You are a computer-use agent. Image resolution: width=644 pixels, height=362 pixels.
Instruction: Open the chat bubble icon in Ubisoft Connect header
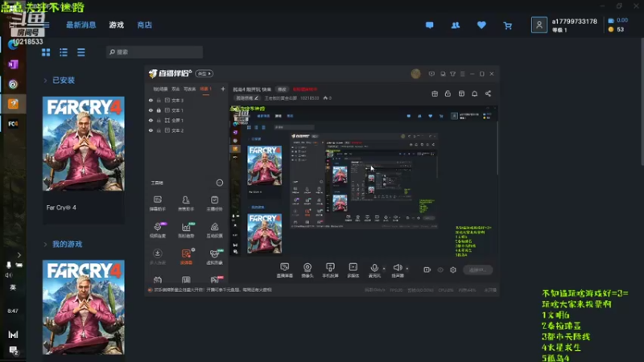[x=429, y=25]
